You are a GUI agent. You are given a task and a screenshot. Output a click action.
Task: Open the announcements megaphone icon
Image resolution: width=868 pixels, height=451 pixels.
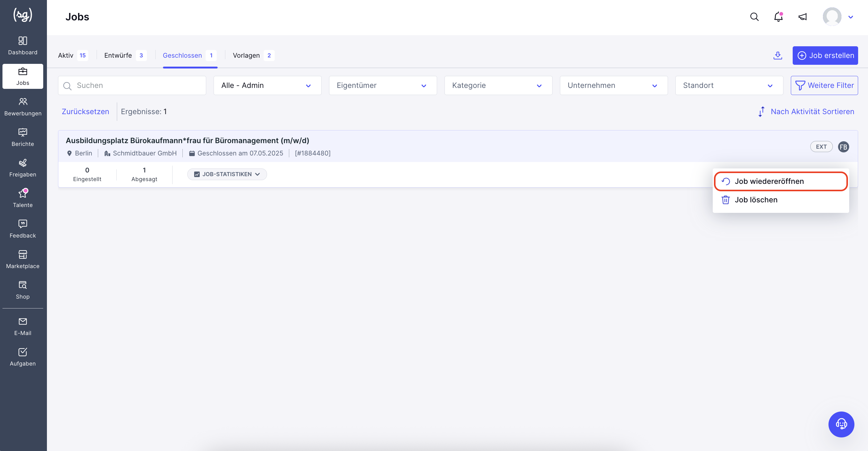point(803,17)
